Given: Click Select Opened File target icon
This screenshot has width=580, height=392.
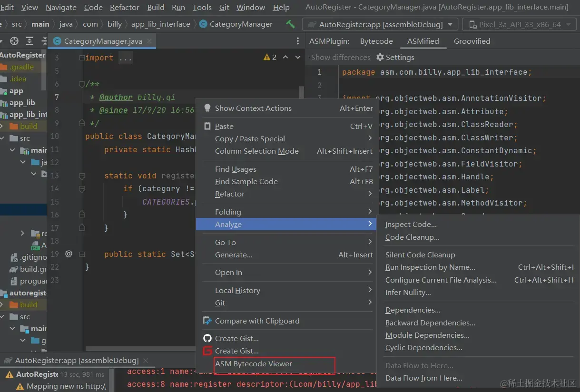Looking at the screenshot, I should tap(14, 41).
